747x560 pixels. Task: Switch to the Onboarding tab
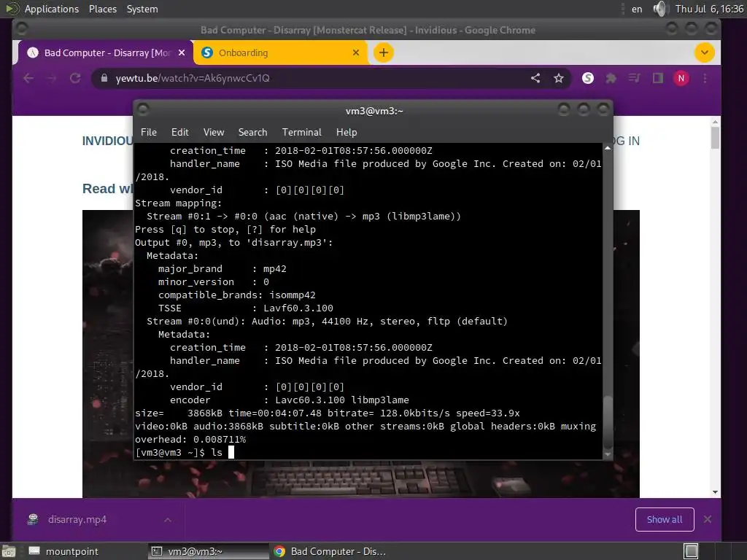pos(281,52)
